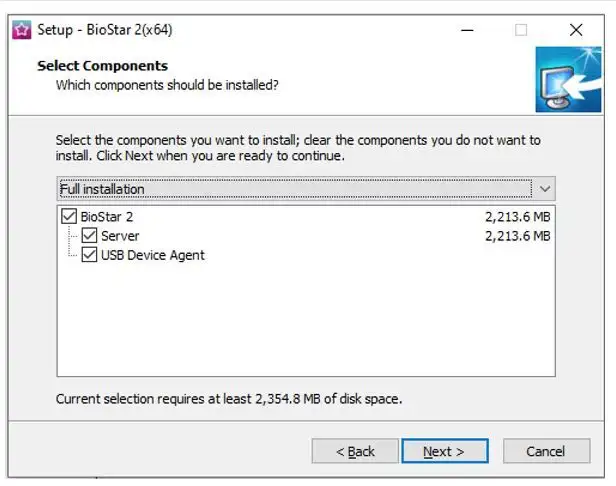Toggle the USB Device Agent checkbox
Image resolution: width=616 pixels, height=486 pixels.
89,255
